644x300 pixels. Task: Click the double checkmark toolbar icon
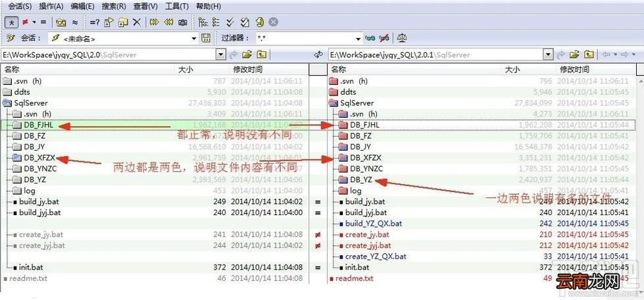coord(230,22)
